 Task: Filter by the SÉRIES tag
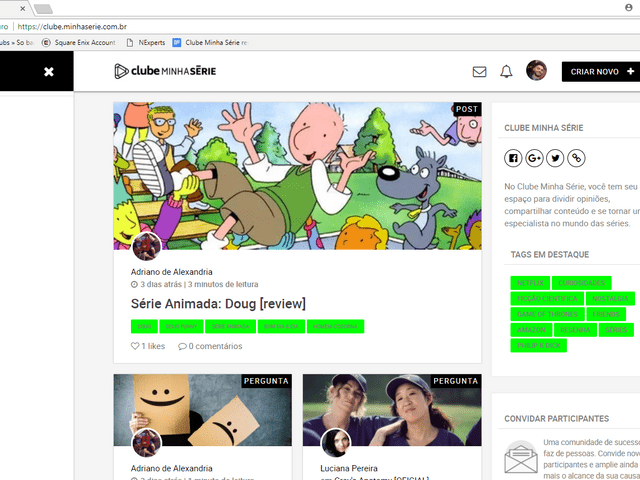616,329
